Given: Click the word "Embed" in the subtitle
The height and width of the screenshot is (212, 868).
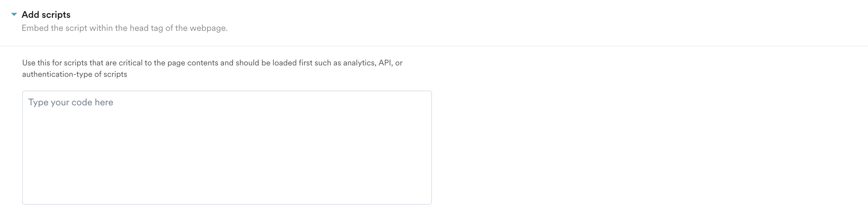Looking at the screenshot, I should pyautogui.click(x=35, y=28).
